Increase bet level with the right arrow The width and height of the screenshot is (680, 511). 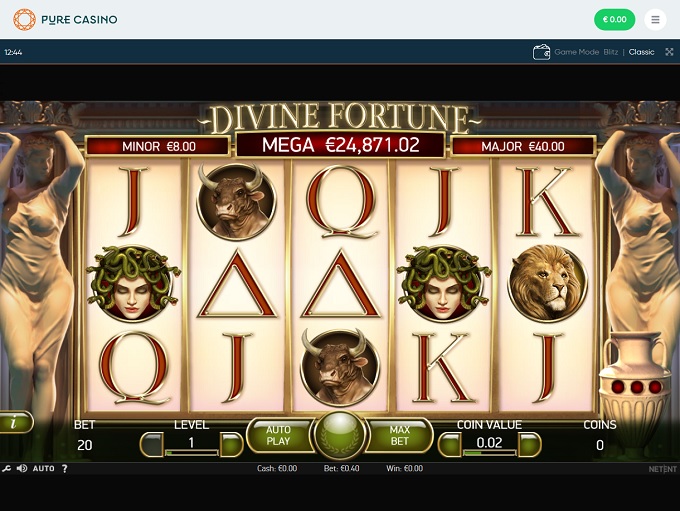click(231, 444)
